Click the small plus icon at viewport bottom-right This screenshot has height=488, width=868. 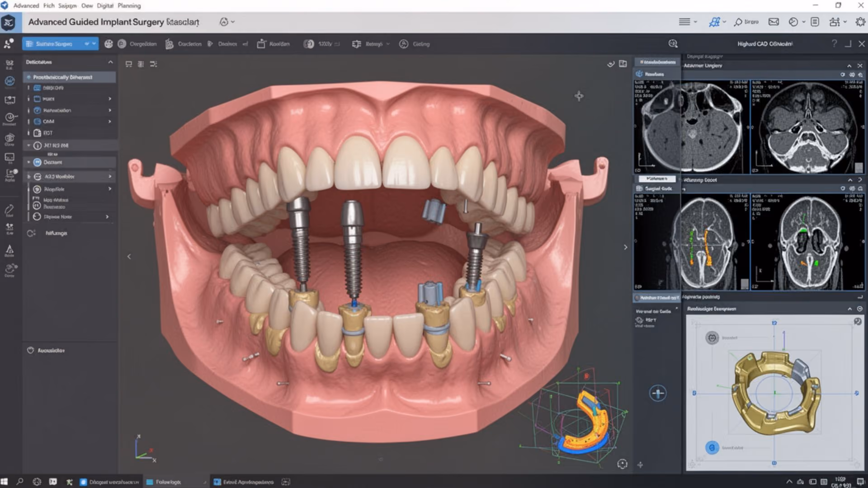640,465
